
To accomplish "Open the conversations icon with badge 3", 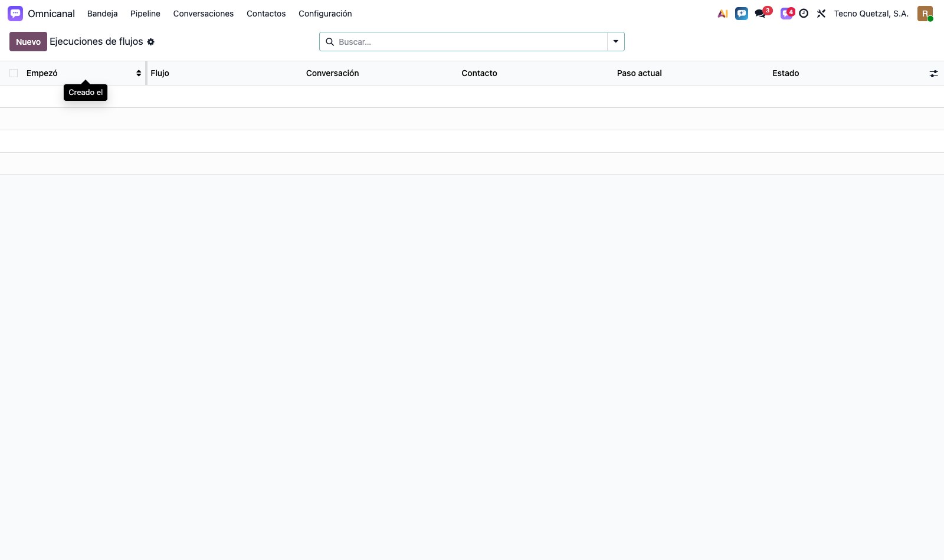I will pyautogui.click(x=761, y=14).
